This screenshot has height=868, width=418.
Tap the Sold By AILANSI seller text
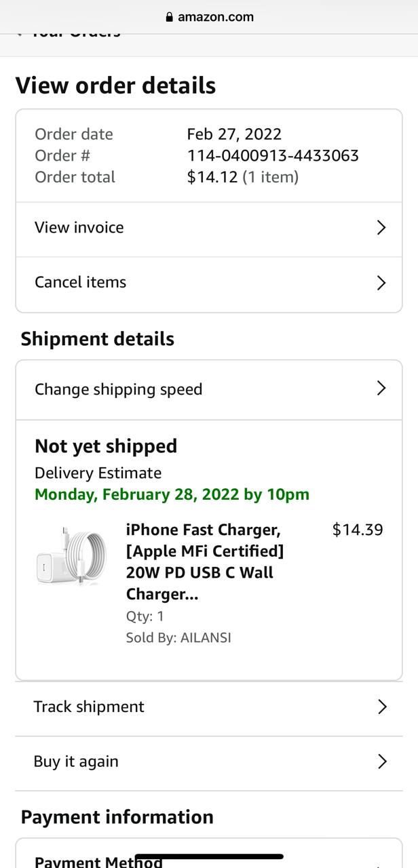click(178, 638)
